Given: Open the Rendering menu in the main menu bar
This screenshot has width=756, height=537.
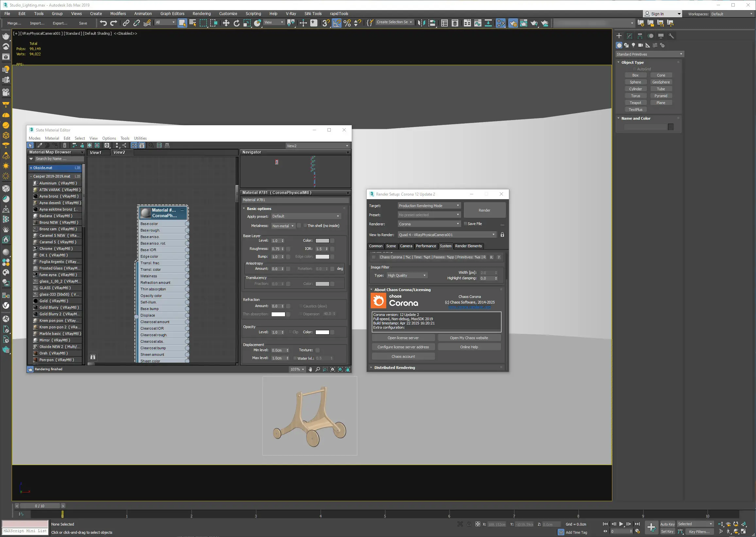Looking at the screenshot, I should (x=201, y=13).
